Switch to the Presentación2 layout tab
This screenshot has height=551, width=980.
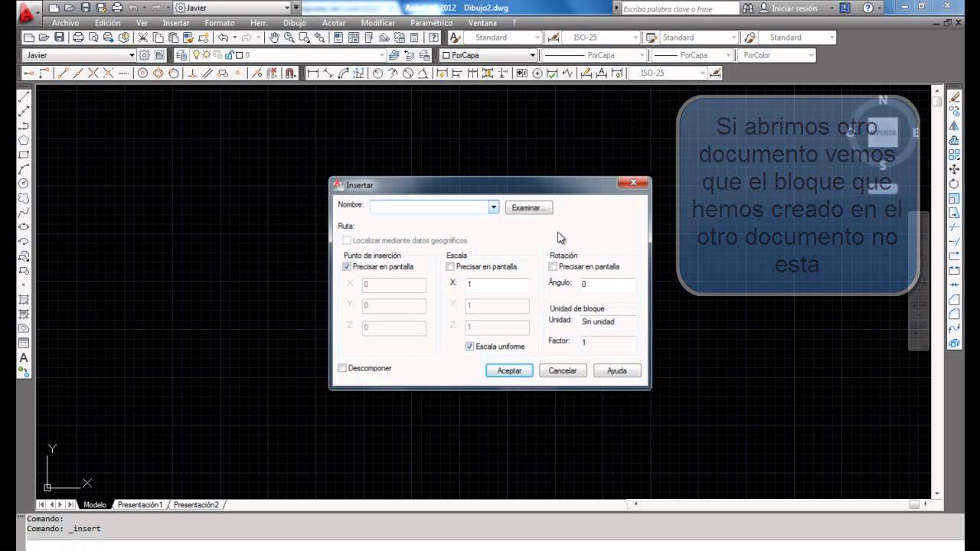[x=196, y=505]
